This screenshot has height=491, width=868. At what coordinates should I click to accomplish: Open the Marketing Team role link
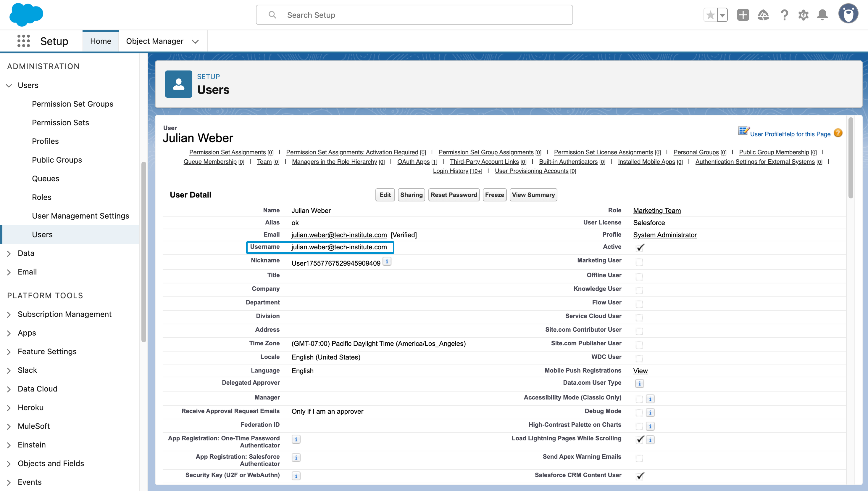tap(657, 211)
